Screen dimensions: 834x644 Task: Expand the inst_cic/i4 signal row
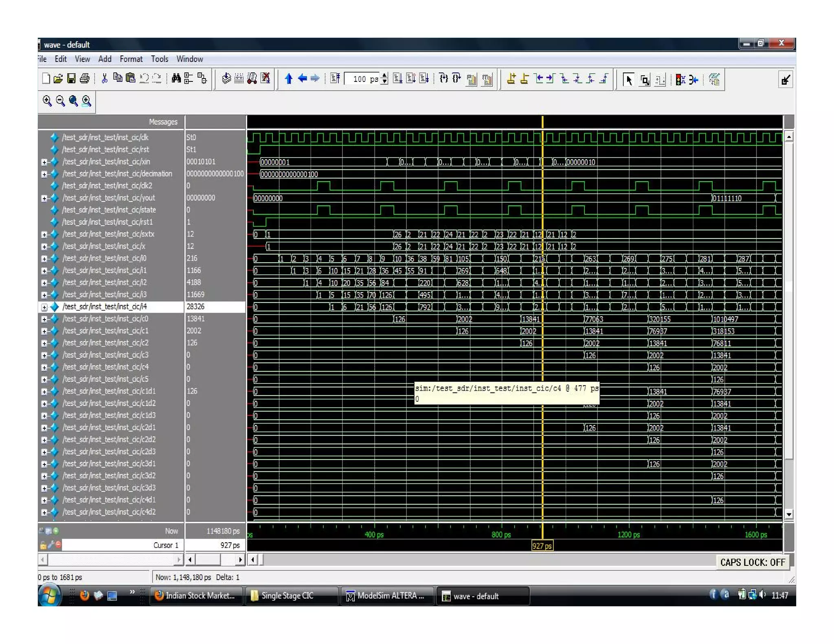pos(44,307)
